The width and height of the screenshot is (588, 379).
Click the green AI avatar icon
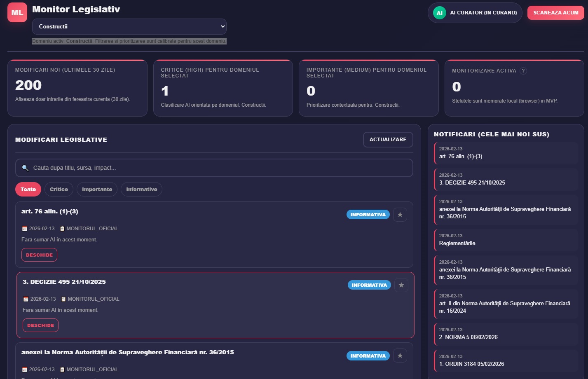click(x=440, y=13)
